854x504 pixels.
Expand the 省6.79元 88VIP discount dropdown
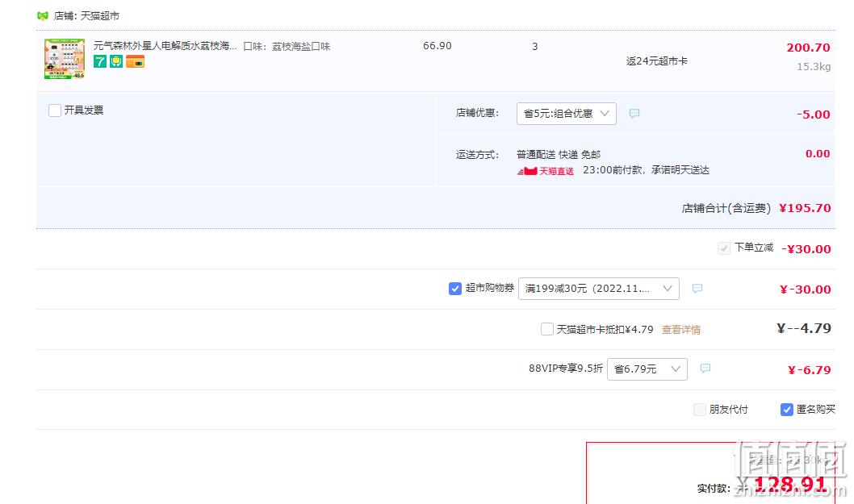[647, 369]
